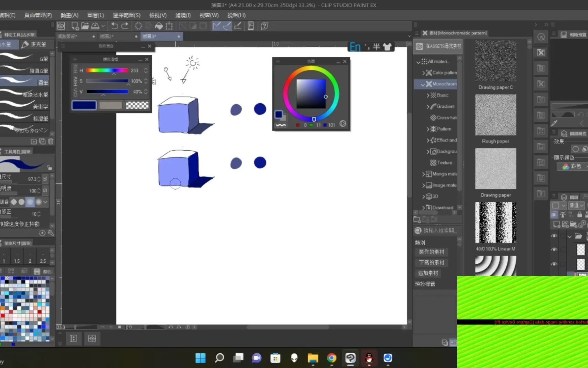This screenshot has width=588, height=368.
Task: Open anti-aliasing options dropdown arrow
Action: [45, 202]
